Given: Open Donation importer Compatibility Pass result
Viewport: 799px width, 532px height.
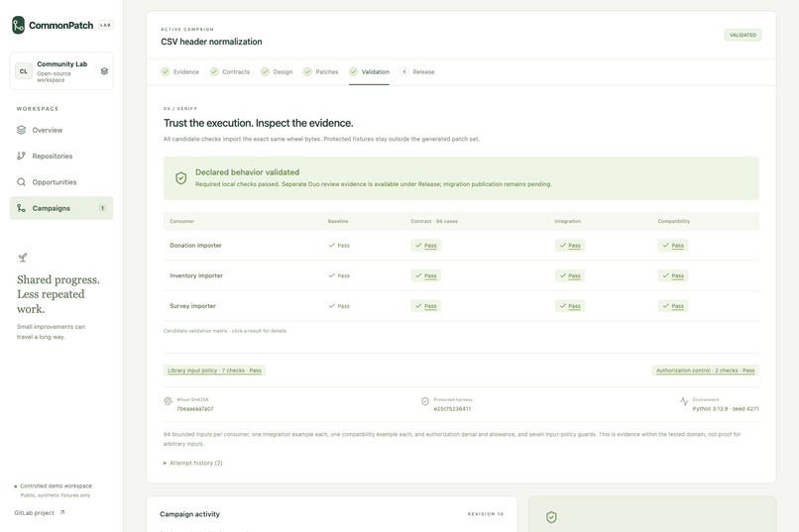Looking at the screenshot, I should [x=673, y=246].
